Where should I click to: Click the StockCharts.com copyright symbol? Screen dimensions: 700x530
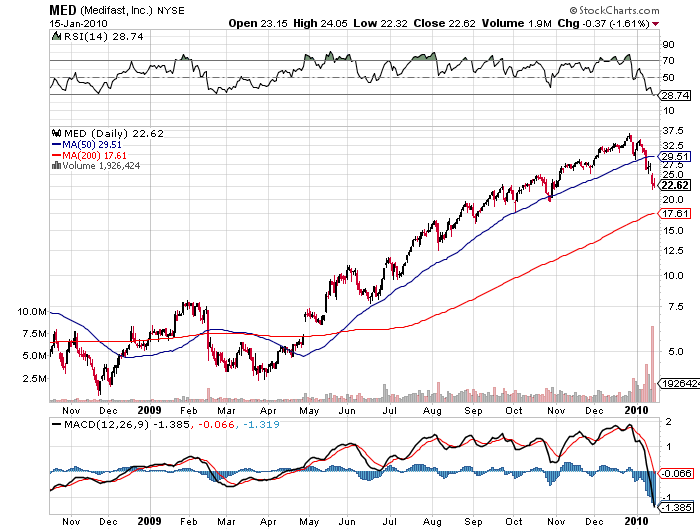pos(573,10)
